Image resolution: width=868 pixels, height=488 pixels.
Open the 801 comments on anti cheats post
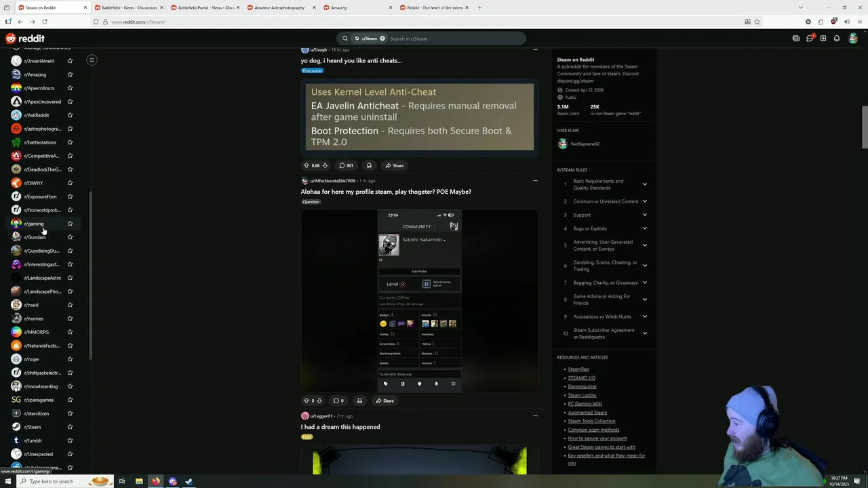tap(347, 165)
